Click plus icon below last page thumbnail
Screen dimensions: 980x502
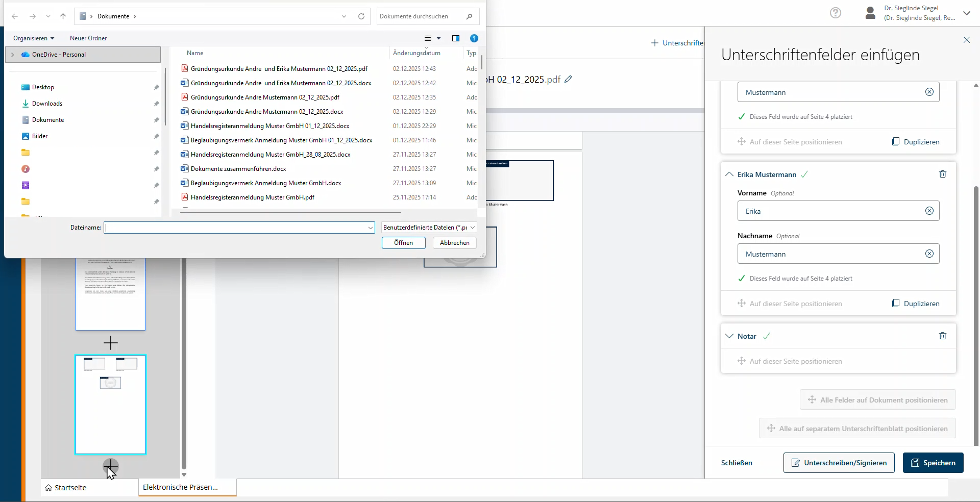pyautogui.click(x=110, y=466)
